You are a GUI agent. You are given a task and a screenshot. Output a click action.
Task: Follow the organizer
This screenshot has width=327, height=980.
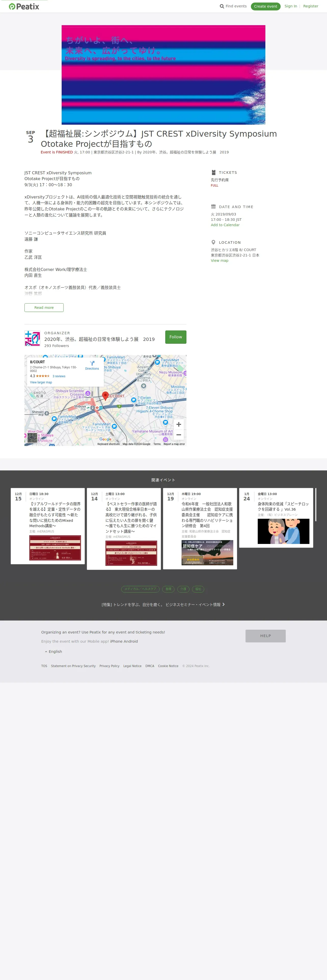175,337
